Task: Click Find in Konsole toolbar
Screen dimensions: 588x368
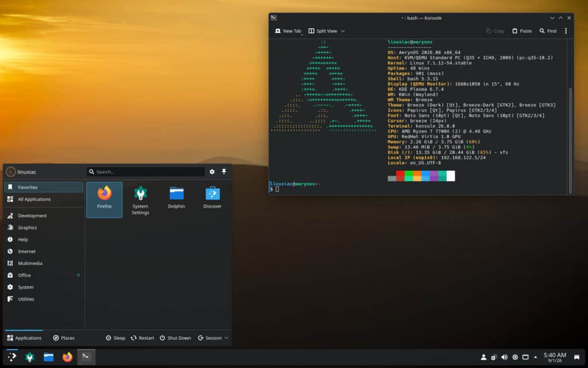Action: click(548, 31)
